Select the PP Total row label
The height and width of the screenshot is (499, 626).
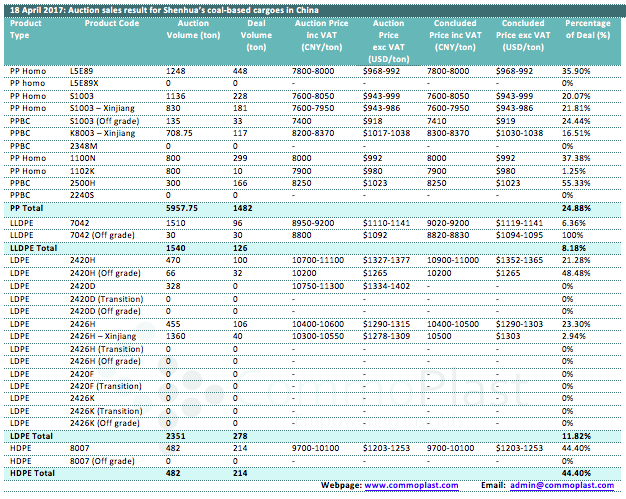pos(28,206)
